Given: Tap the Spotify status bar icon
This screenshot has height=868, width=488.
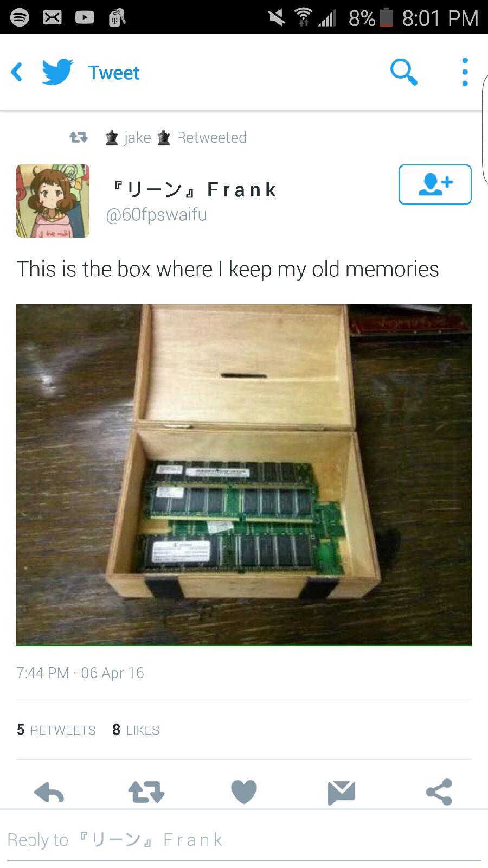Looking at the screenshot, I should pos(20,17).
